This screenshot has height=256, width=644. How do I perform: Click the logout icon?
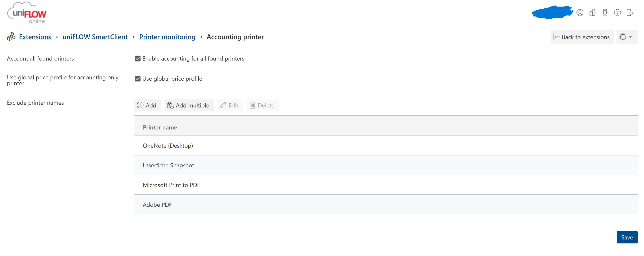pyautogui.click(x=630, y=13)
